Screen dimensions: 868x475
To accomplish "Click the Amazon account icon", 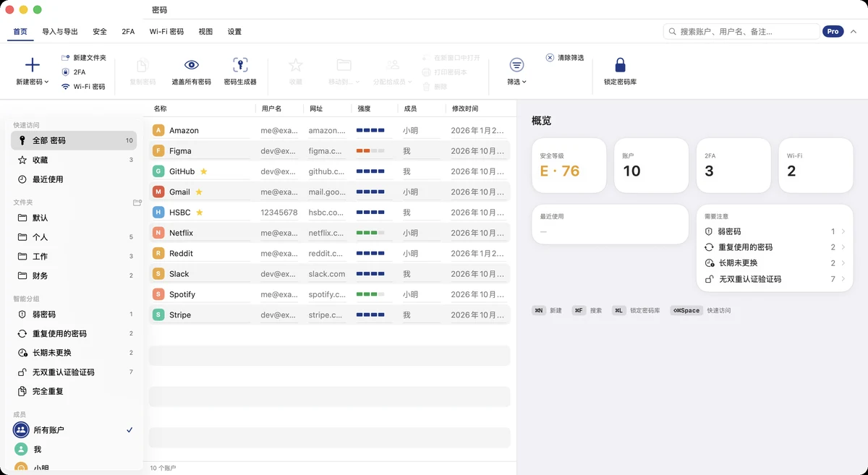I will click(x=158, y=131).
